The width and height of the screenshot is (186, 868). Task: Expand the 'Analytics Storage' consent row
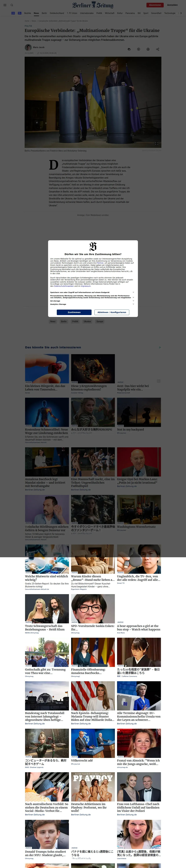pos(92,304)
